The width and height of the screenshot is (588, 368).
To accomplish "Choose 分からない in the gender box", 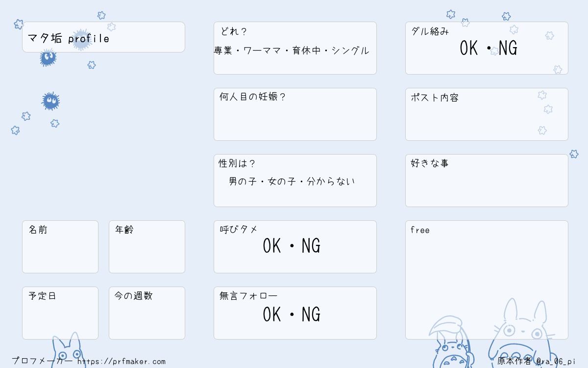I will [x=331, y=181].
